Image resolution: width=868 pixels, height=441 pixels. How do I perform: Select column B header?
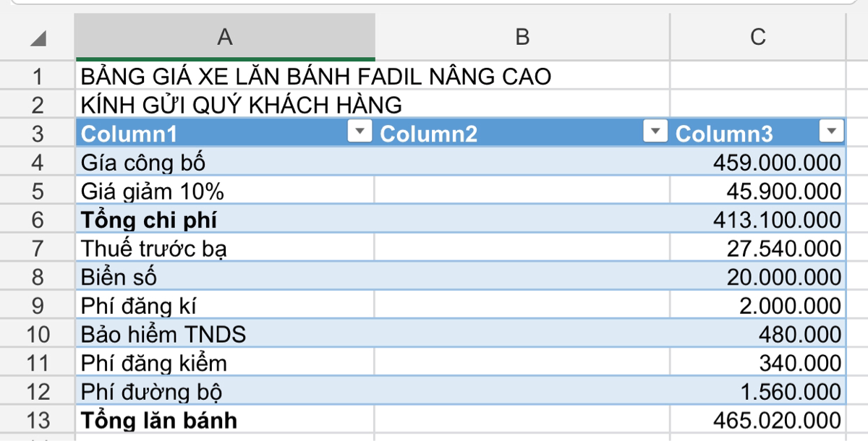522,37
